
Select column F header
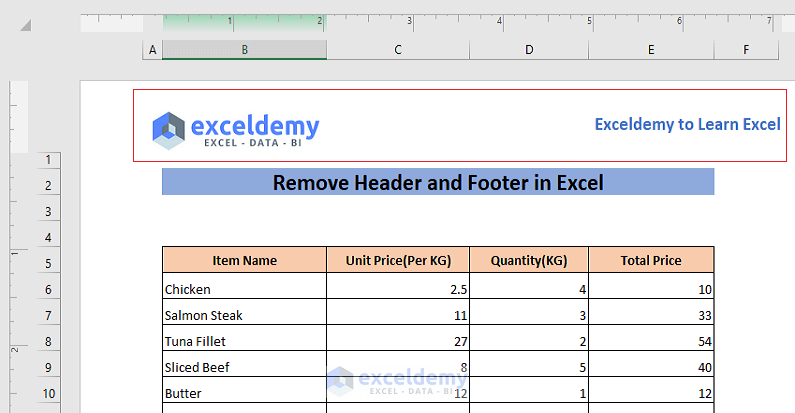coord(746,49)
